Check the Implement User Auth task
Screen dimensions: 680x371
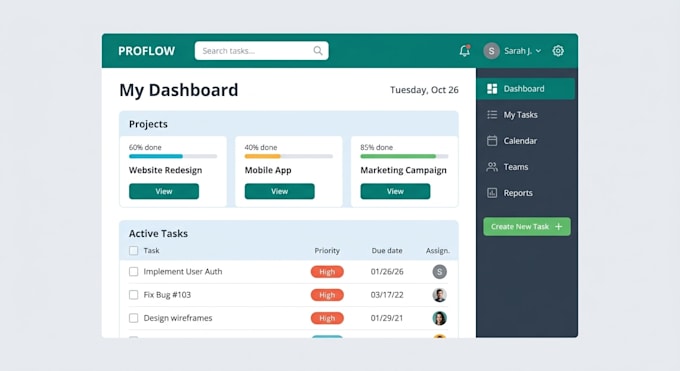[x=134, y=272]
